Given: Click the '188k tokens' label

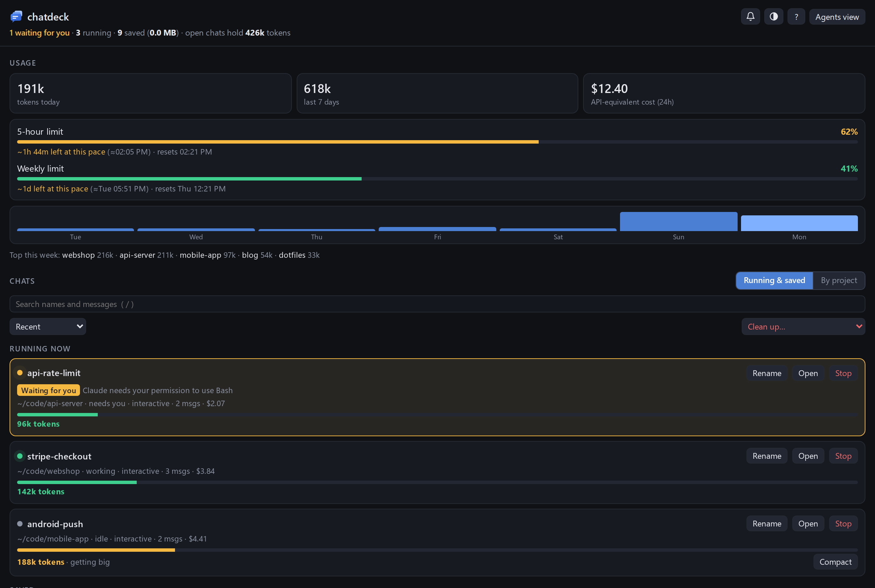Looking at the screenshot, I should click(x=40, y=562).
